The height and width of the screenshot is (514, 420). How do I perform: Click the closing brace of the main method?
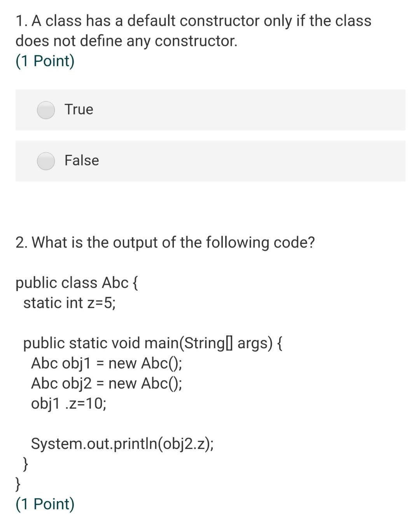point(26,463)
